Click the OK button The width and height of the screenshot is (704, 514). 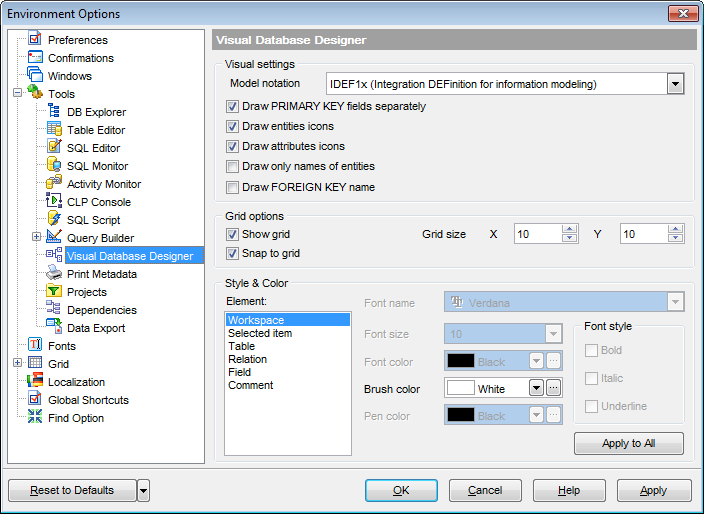[x=401, y=490]
